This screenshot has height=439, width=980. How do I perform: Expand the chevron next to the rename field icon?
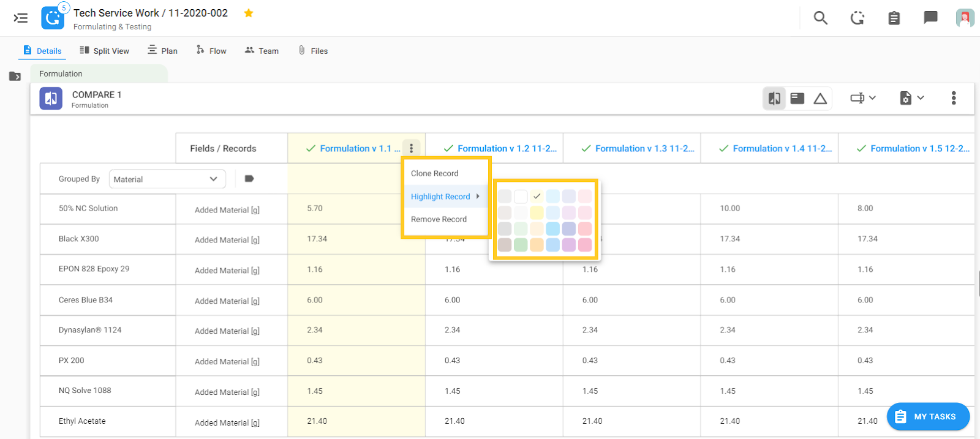tap(872, 98)
